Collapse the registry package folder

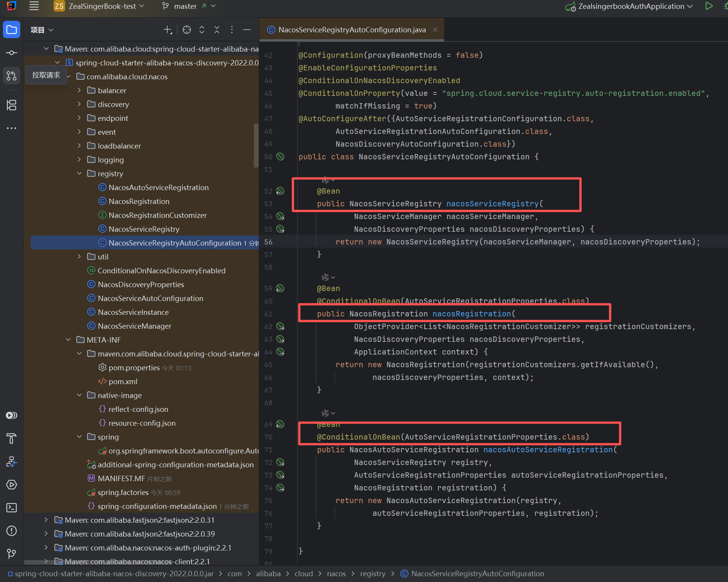click(x=79, y=174)
